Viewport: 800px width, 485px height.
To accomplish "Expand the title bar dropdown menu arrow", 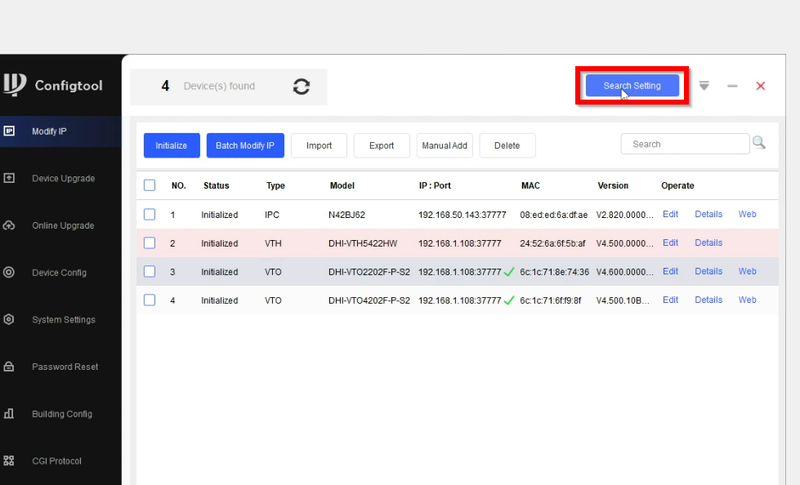I will [x=704, y=86].
